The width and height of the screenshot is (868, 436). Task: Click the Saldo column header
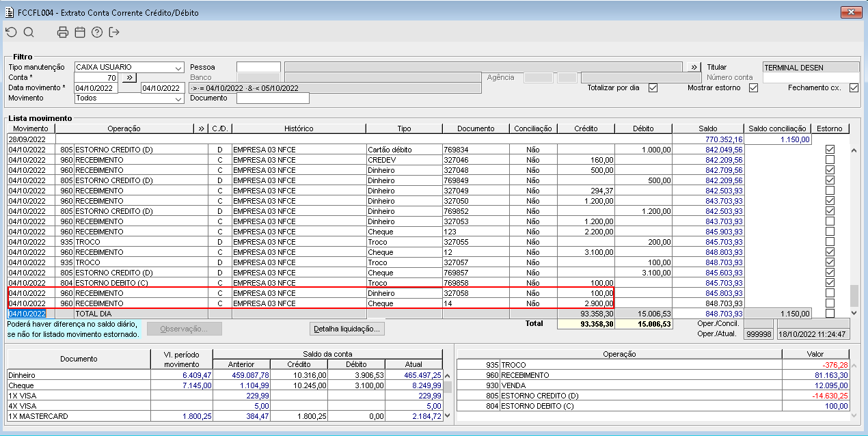(707, 128)
